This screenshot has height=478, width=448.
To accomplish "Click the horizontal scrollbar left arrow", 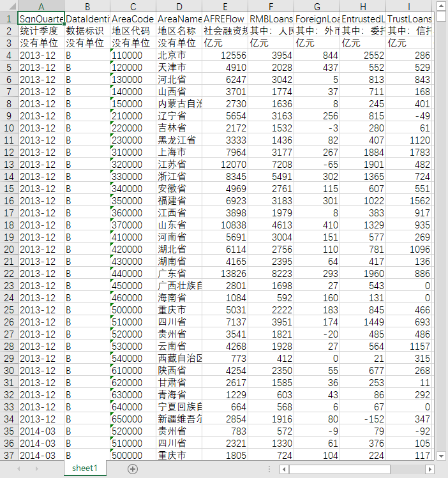I will coord(284,470).
